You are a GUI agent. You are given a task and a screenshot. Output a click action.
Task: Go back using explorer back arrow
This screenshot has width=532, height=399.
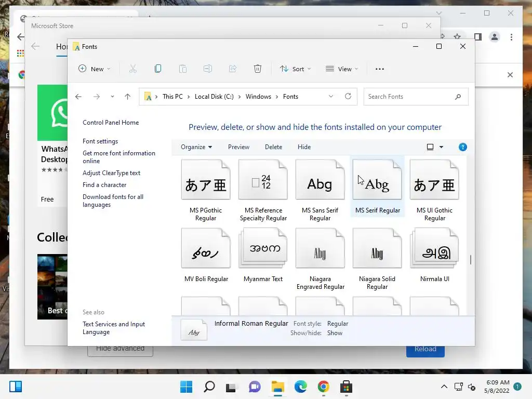78,97
